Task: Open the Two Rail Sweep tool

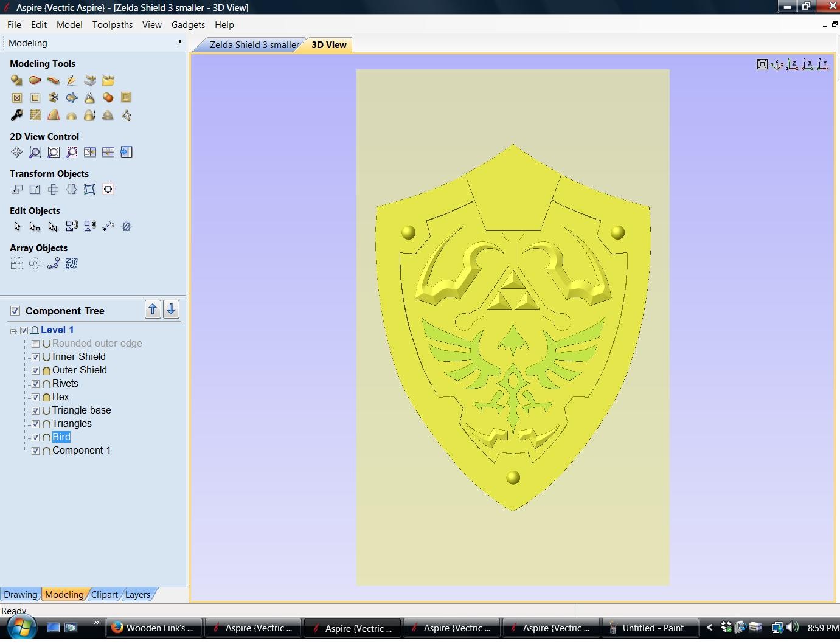Action: (35, 80)
